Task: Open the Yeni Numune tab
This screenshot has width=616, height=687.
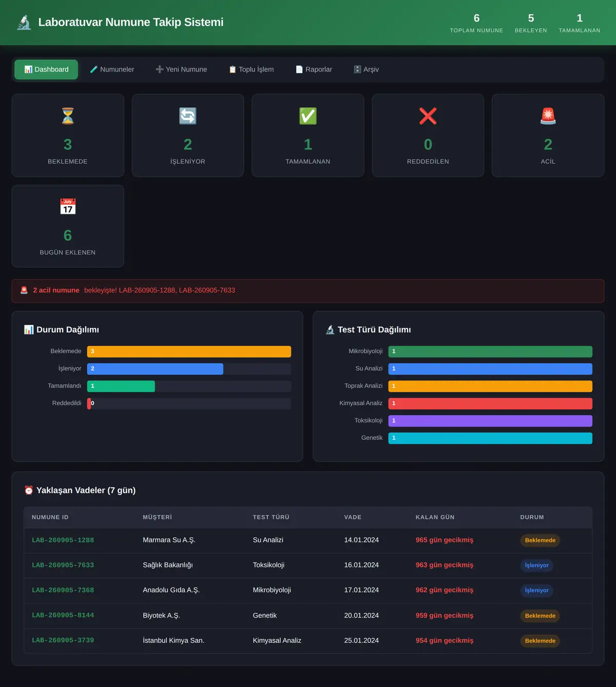Action: [x=181, y=69]
